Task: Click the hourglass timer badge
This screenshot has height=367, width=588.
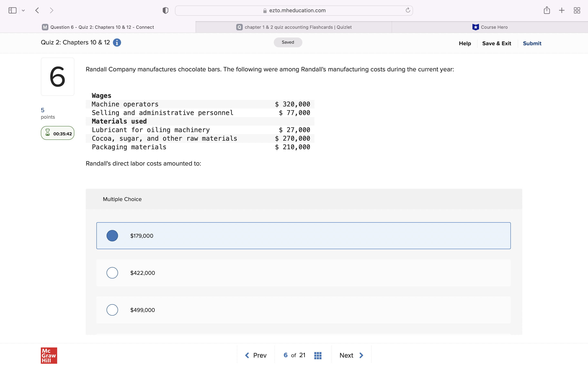Action: click(58, 133)
